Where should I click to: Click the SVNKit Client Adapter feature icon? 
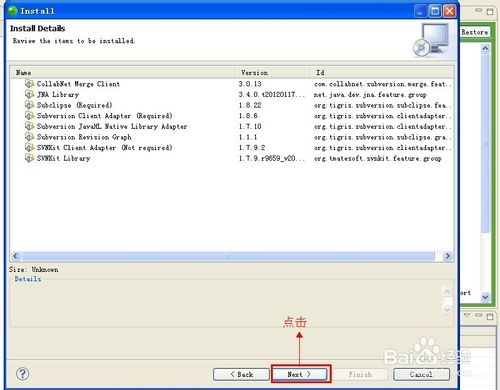click(x=29, y=147)
